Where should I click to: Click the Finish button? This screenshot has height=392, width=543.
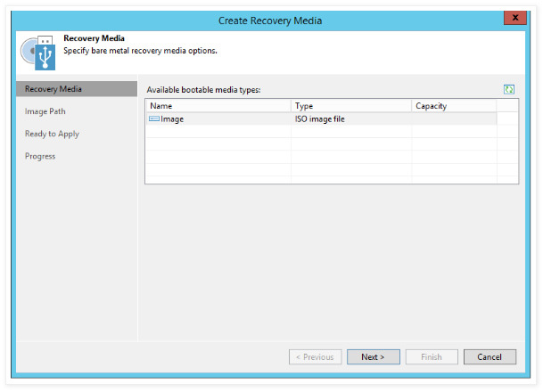pyautogui.click(x=431, y=357)
